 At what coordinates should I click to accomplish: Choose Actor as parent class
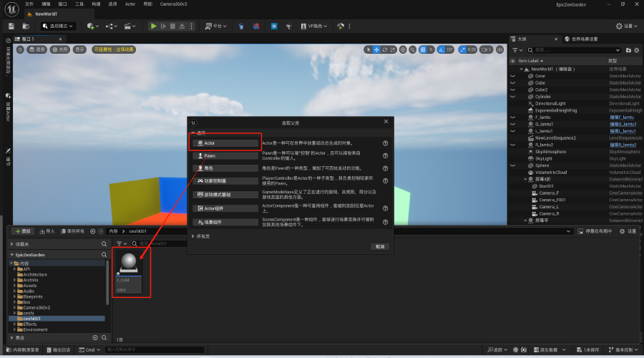(x=225, y=143)
